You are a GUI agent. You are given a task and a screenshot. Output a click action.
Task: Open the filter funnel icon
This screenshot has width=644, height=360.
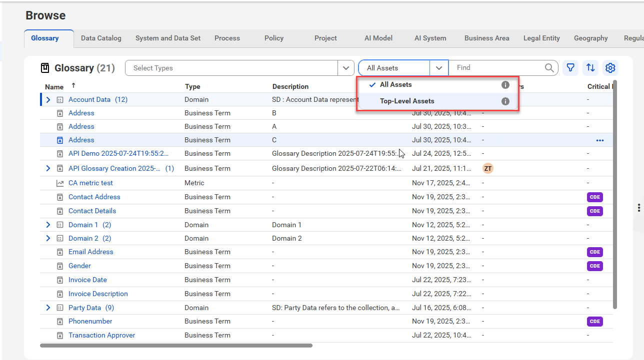pos(570,68)
